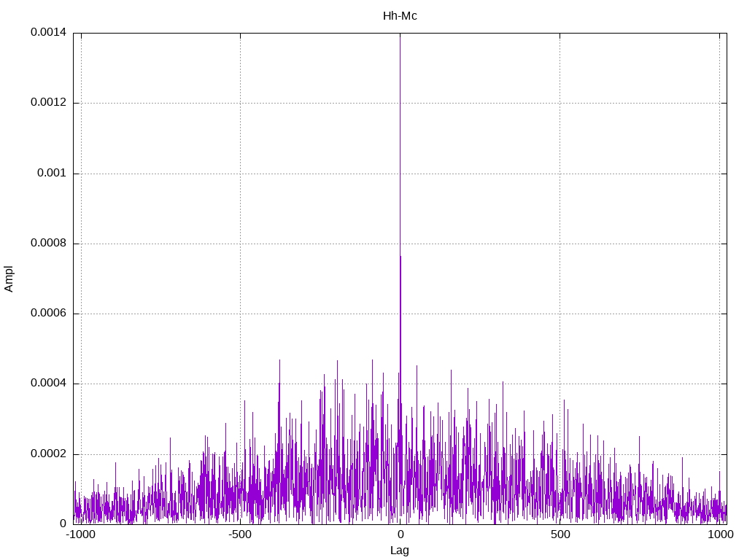Click x-axis tick label -500
747x560 pixels.
point(239,534)
